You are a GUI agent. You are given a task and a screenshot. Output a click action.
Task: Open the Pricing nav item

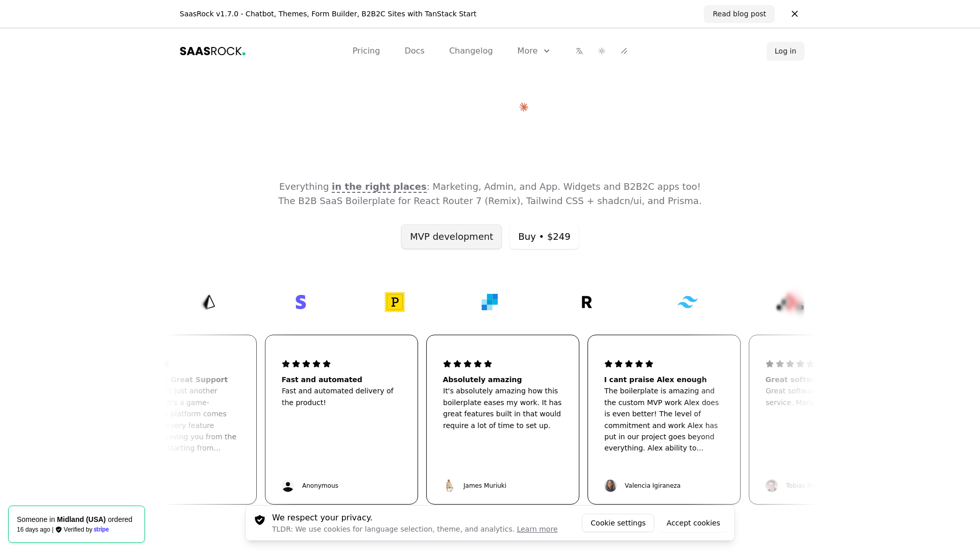click(x=366, y=51)
